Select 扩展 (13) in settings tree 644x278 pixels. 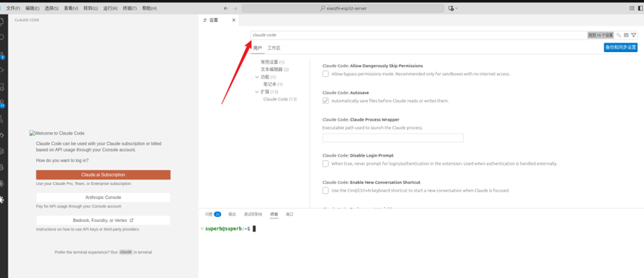(x=269, y=92)
